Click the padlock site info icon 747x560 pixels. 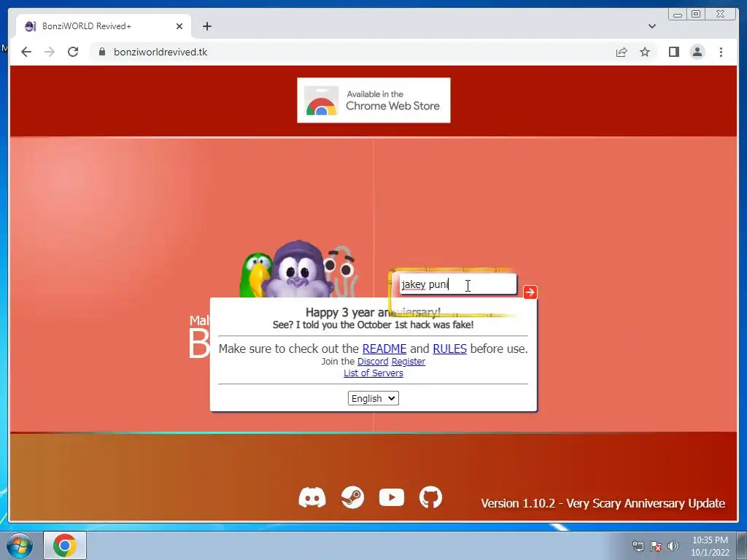click(x=101, y=52)
